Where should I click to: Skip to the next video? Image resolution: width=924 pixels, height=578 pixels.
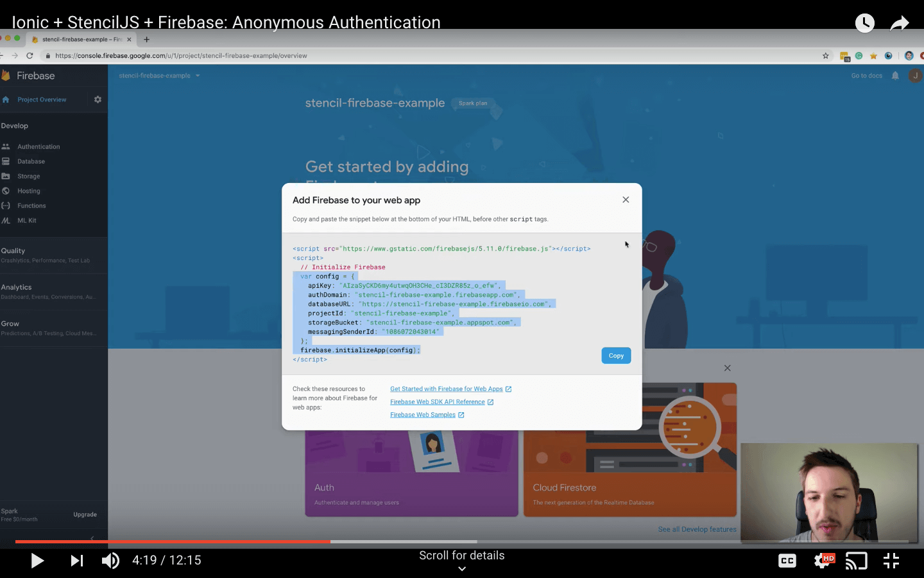click(x=77, y=561)
